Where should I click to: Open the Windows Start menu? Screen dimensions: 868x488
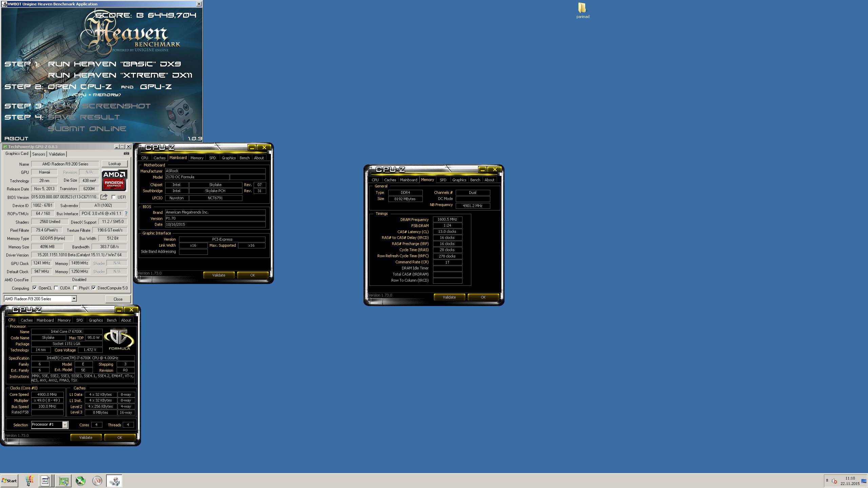[x=9, y=481]
